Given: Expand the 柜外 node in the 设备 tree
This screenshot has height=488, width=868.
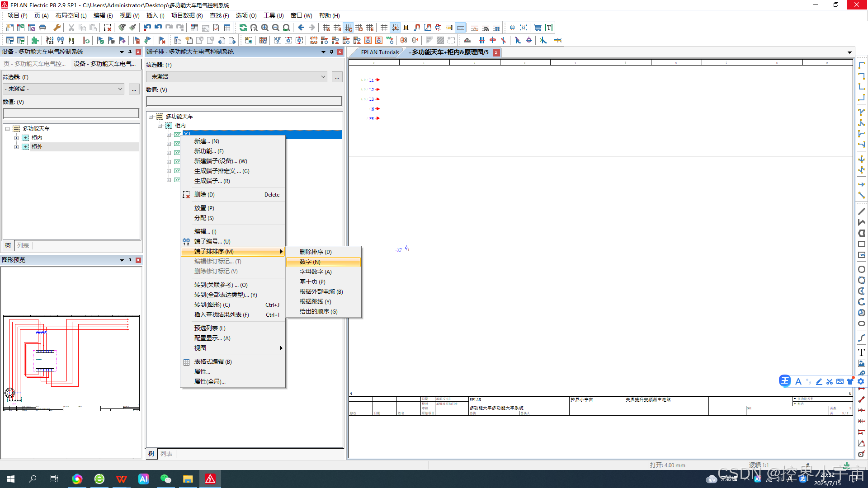Looking at the screenshot, I should click(x=16, y=147).
